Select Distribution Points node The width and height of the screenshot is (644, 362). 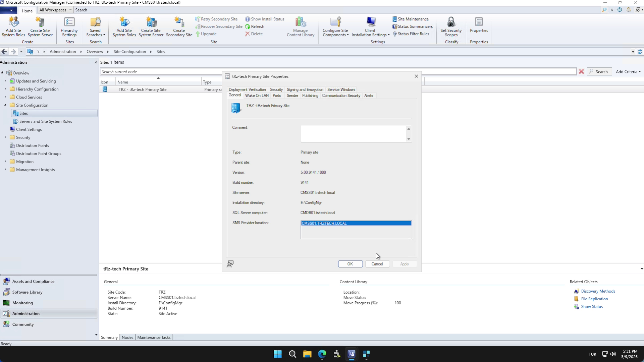(x=32, y=145)
